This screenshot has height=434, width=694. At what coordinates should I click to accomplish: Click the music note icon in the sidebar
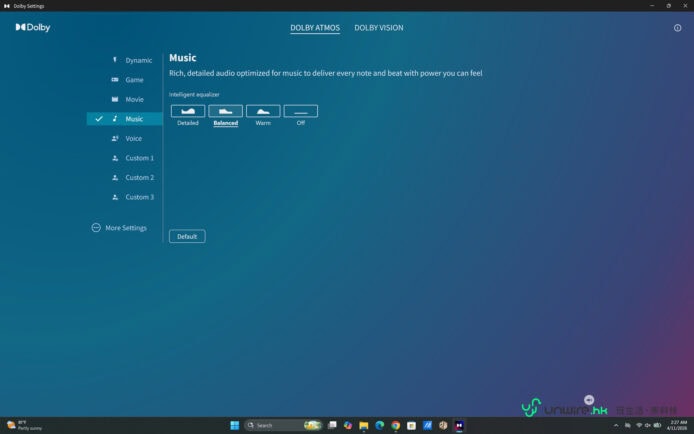pos(115,119)
